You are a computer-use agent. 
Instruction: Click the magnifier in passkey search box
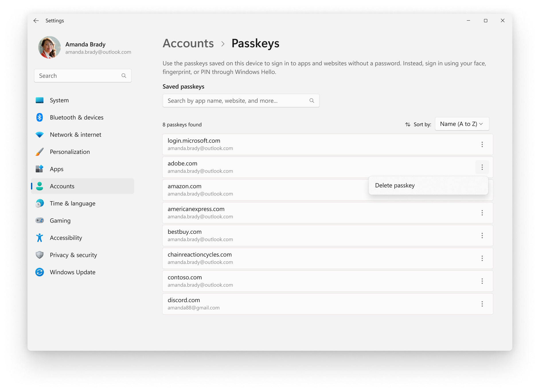(x=312, y=101)
